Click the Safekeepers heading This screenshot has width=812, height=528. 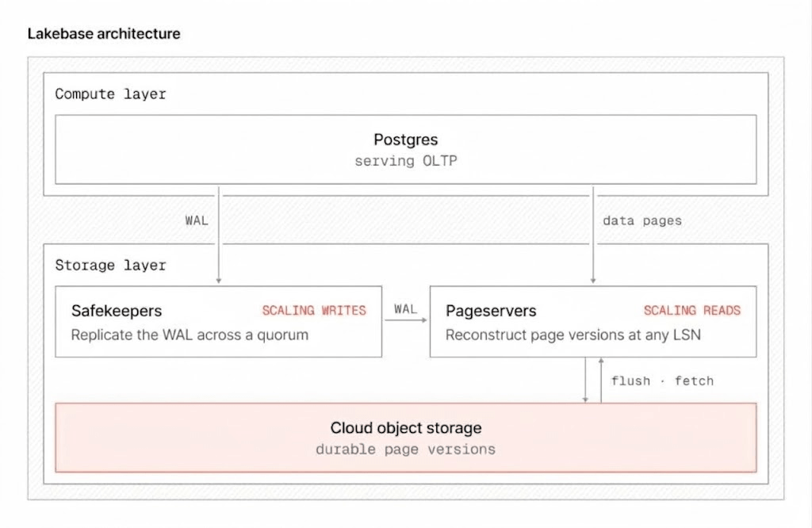pyautogui.click(x=117, y=311)
